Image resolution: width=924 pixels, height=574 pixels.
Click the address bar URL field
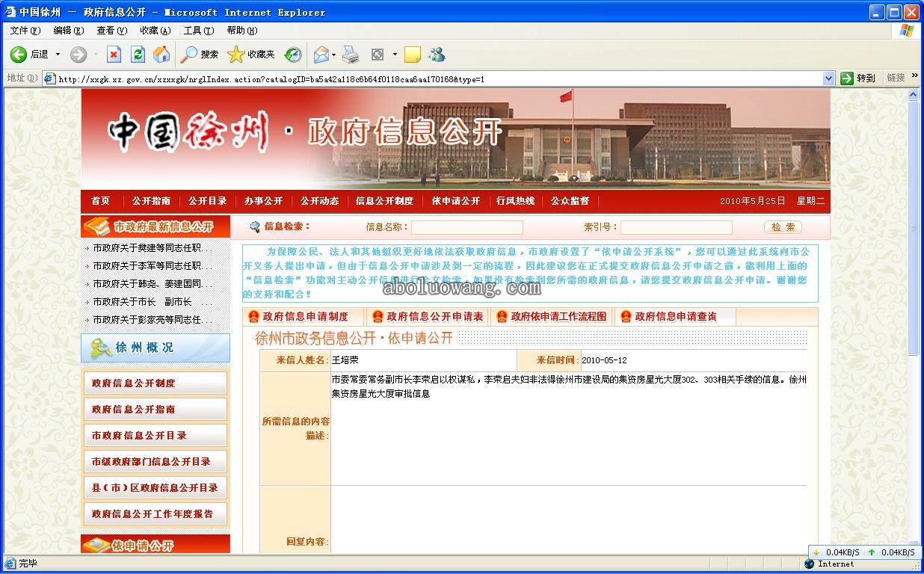(x=440, y=78)
